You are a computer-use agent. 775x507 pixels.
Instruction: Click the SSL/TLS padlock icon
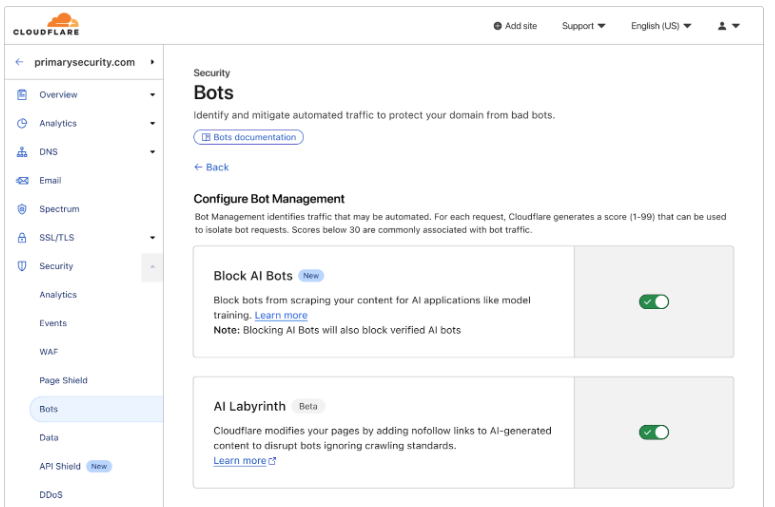[22, 238]
